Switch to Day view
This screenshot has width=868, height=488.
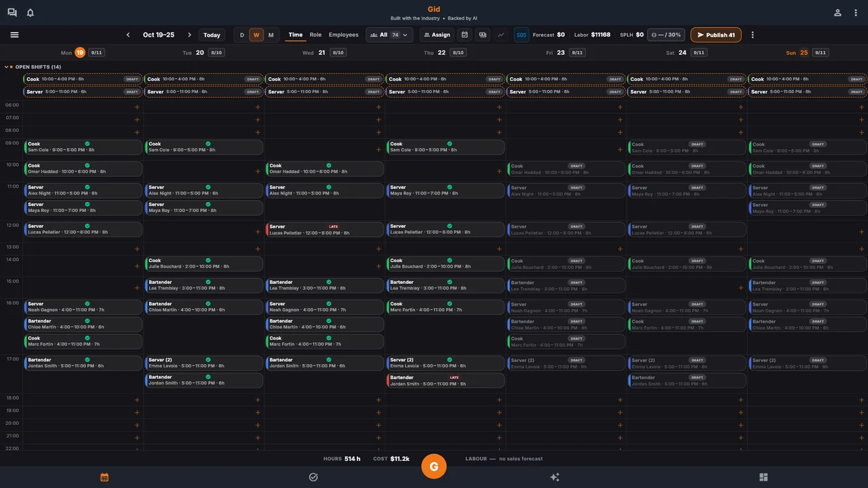[242, 35]
